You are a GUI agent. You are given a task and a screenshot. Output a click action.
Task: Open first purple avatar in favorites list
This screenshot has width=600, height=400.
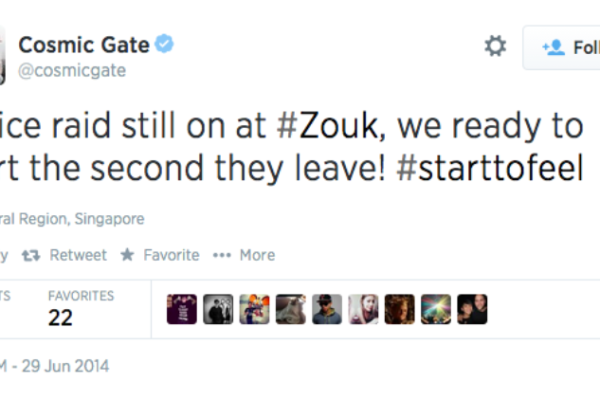click(x=183, y=309)
